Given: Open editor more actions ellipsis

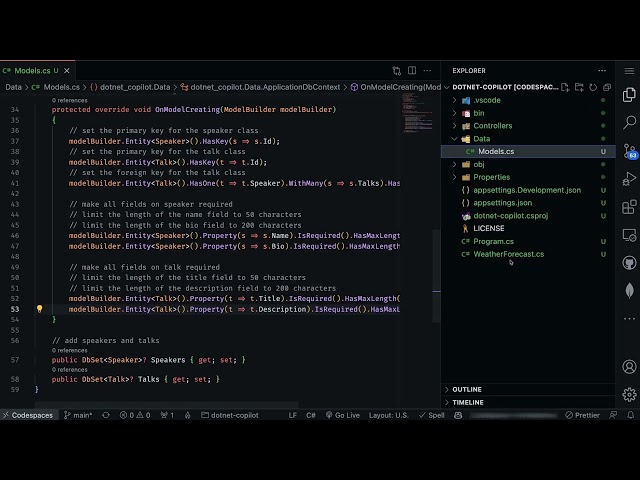Looking at the screenshot, I should [427, 71].
